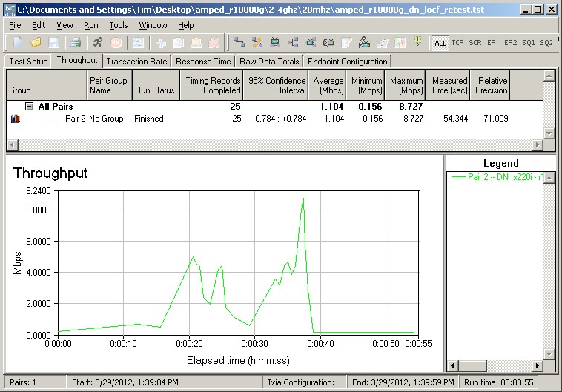Start the test with the Run icon
Image resolution: width=562 pixels, height=392 pixels.
pyautogui.click(x=97, y=43)
